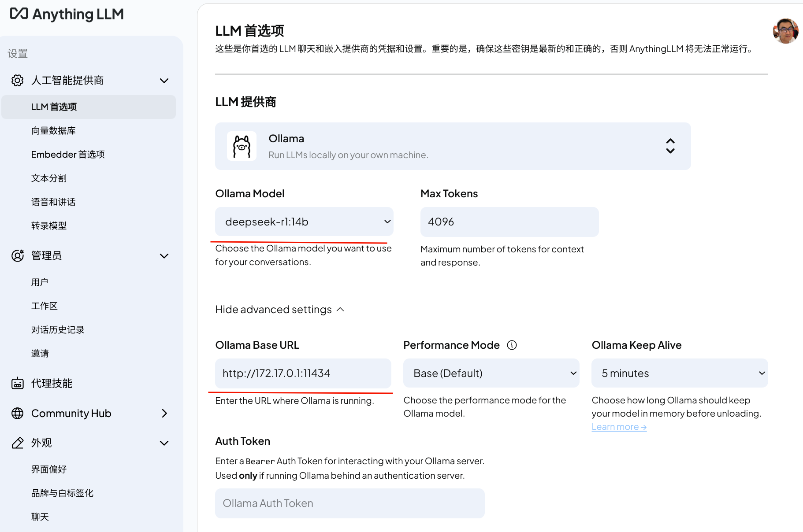Click the Performance Mode info icon
The image size is (803, 532).
pyautogui.click(x=512, y=345)
